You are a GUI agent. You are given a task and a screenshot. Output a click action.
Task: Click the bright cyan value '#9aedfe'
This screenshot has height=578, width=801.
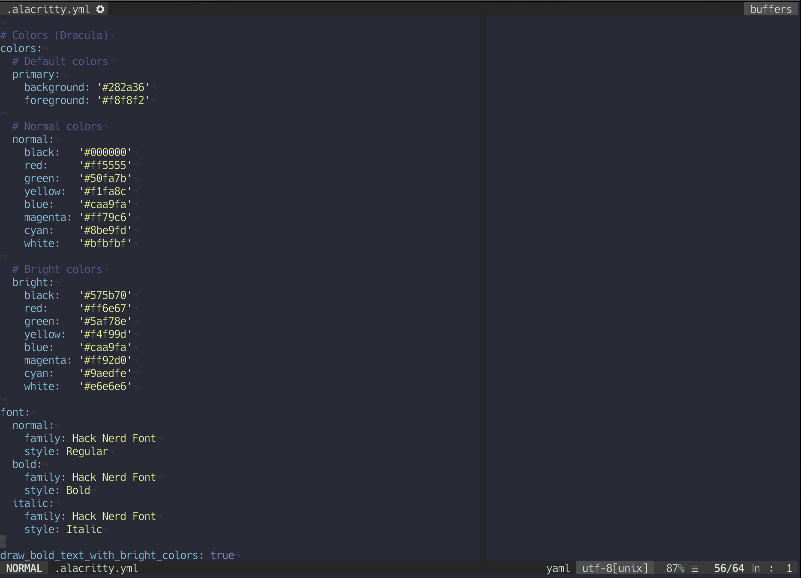105,374
